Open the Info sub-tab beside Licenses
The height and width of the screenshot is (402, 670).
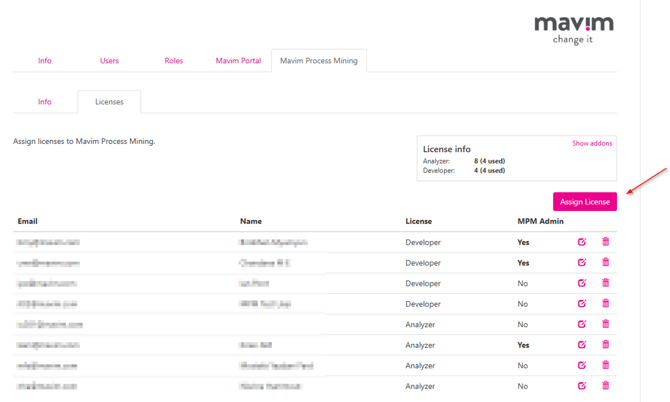pyautogui.click(x=45, y=102)
